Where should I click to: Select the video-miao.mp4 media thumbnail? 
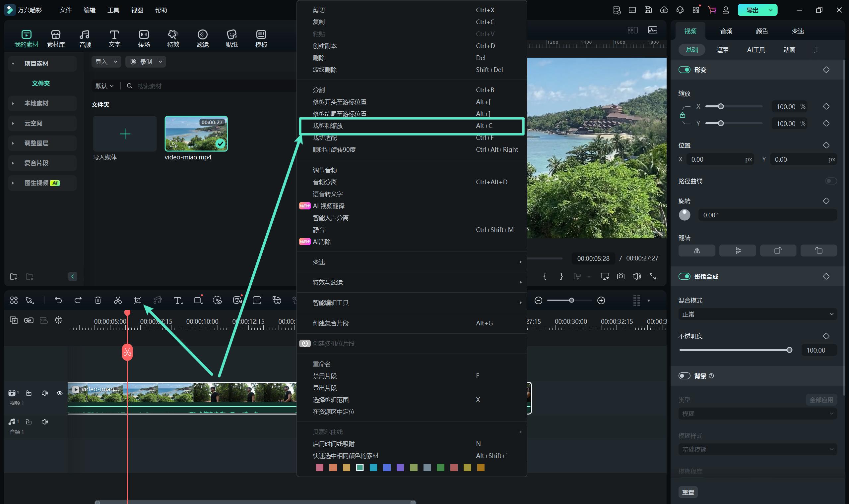(x=196, y=134)
